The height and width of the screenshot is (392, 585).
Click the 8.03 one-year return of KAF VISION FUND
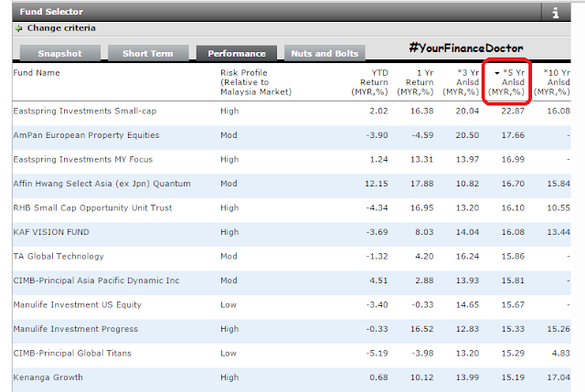coord(424,232)
